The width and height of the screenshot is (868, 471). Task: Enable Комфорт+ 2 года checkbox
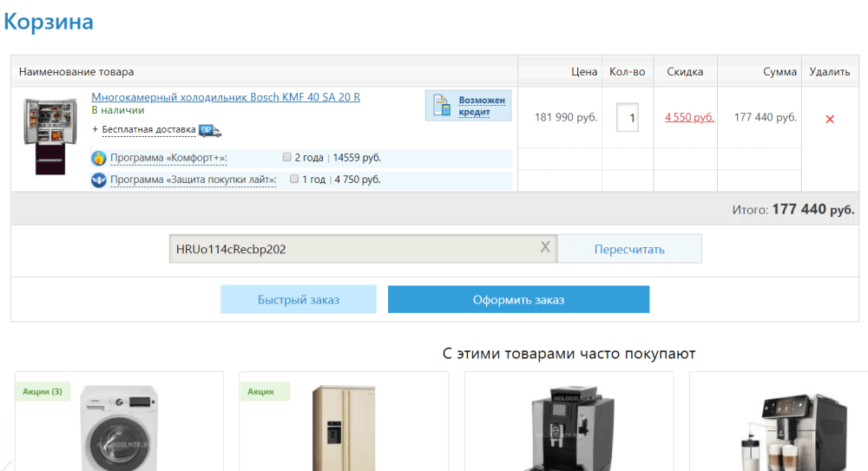(286, 157)
